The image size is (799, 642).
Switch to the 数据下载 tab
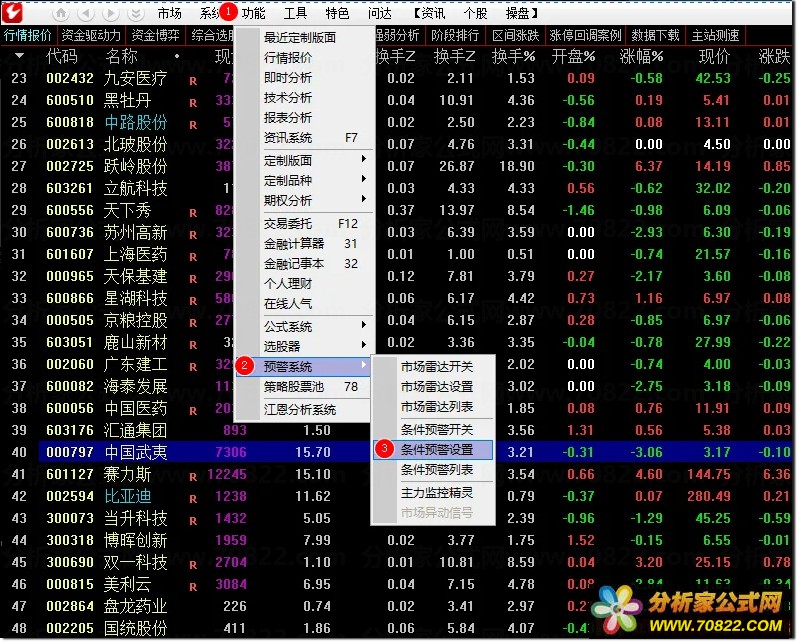655,35
